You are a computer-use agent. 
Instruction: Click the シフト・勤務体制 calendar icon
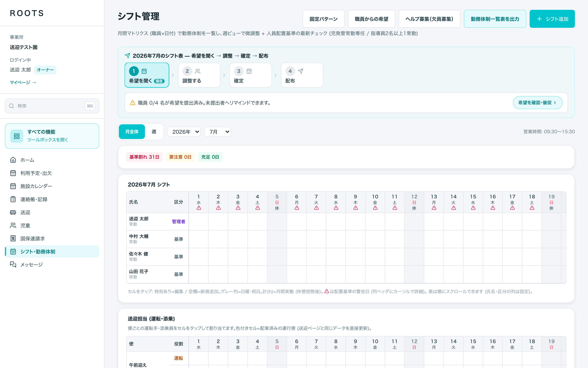[13, 252]
